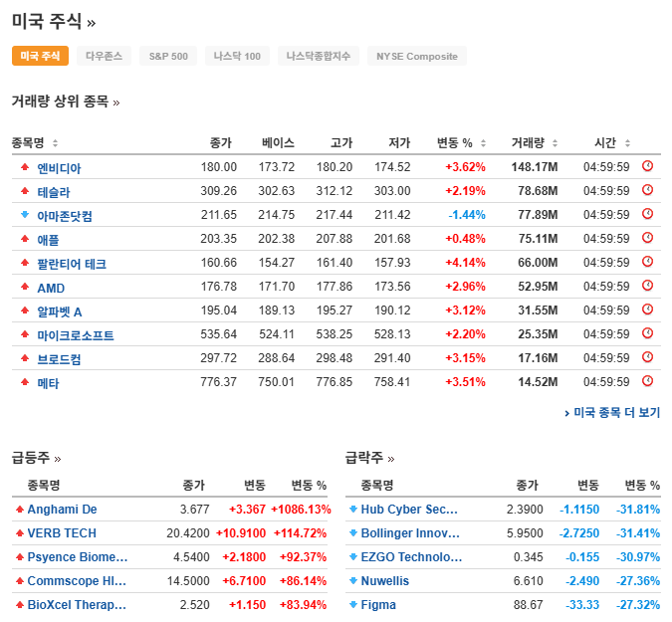The height and width of the screenshot is (622, 672).
Task: Click the clock icon in the 알파벳 A row
Action: pos(647,310)
